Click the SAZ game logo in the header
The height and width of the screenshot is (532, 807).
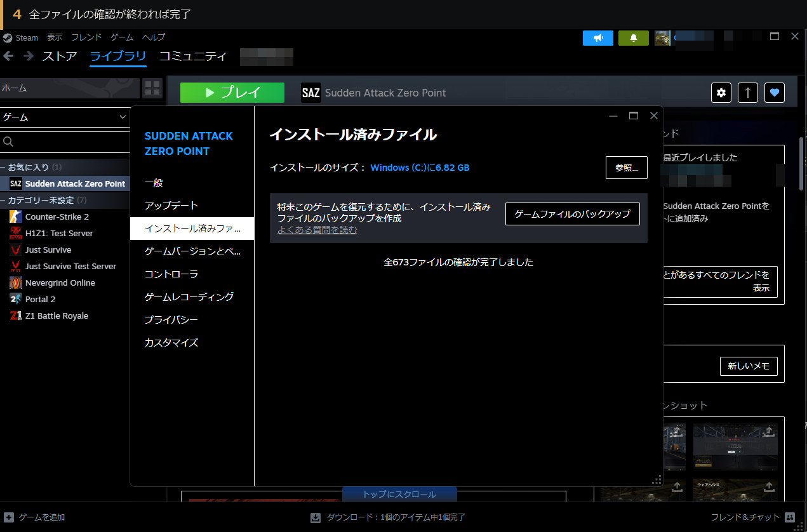coord(311,93)
